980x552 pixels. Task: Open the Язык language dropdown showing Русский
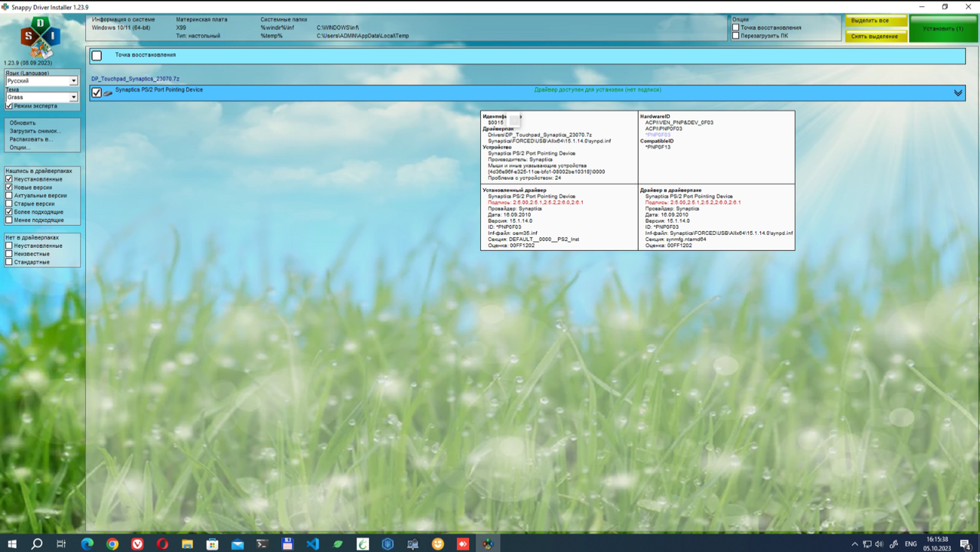[41, 80]
